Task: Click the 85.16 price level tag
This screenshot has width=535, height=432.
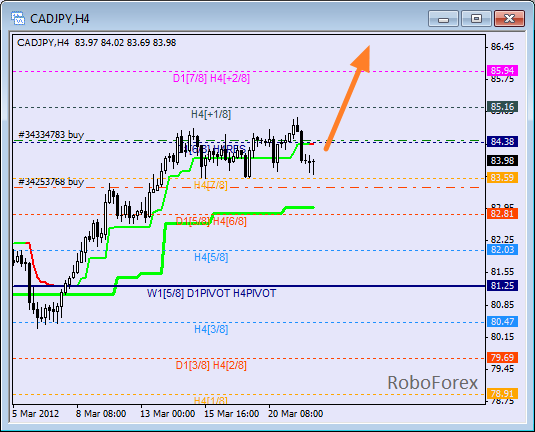Action: (x=503, y=107)
